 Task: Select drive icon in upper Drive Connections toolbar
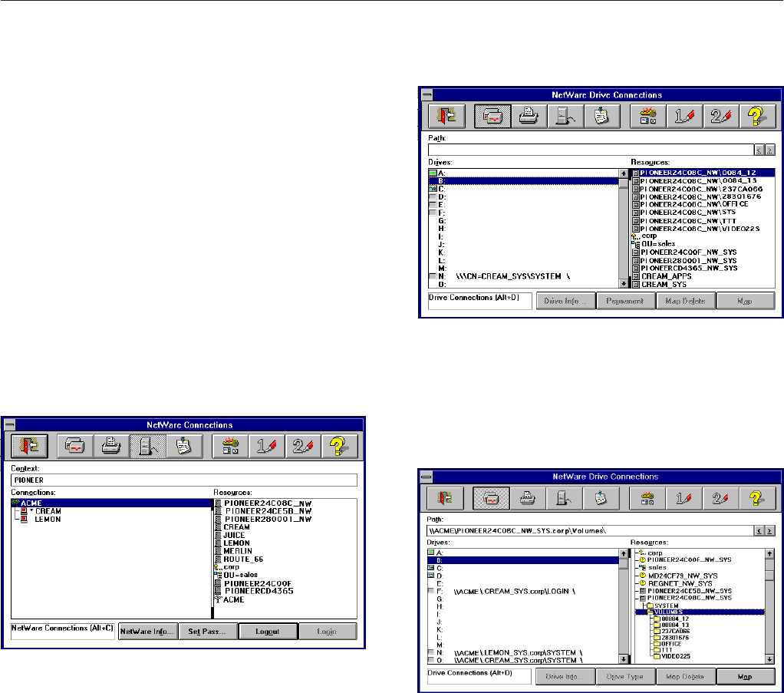pos(492,116)
